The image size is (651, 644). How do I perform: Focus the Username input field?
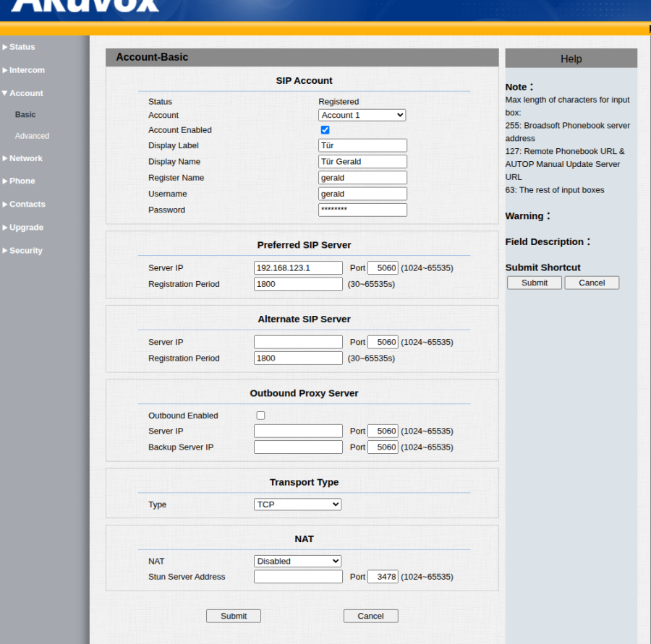pyautogui.click(x=362, y=194)
